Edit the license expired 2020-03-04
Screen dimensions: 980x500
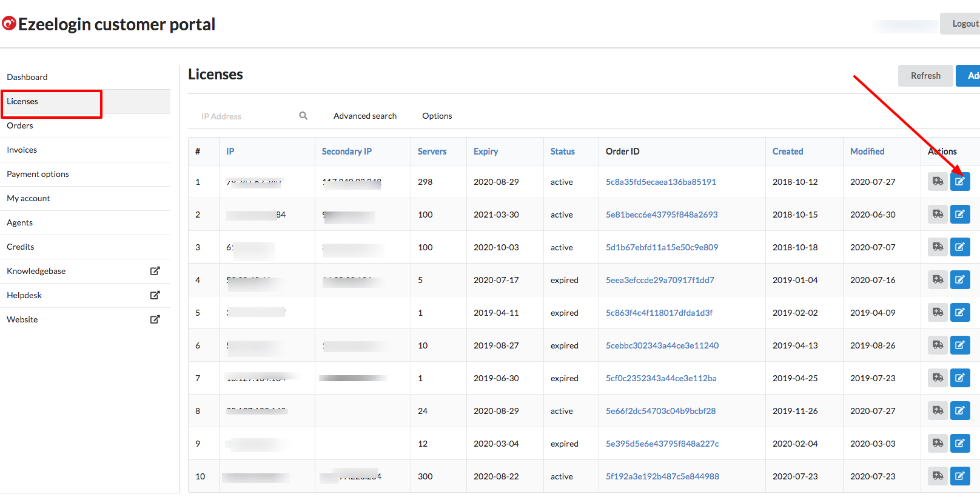click(960, 443)
